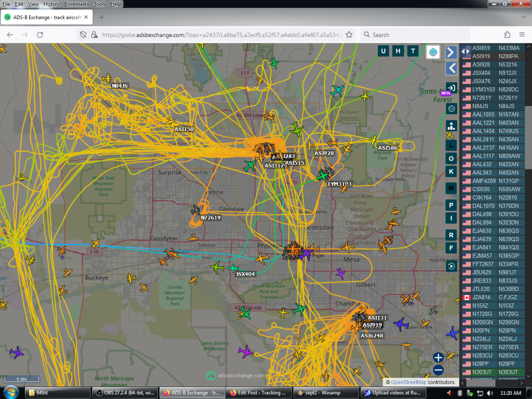Zoom in with the plus button

pyautogui.click(x=438, y=357)
